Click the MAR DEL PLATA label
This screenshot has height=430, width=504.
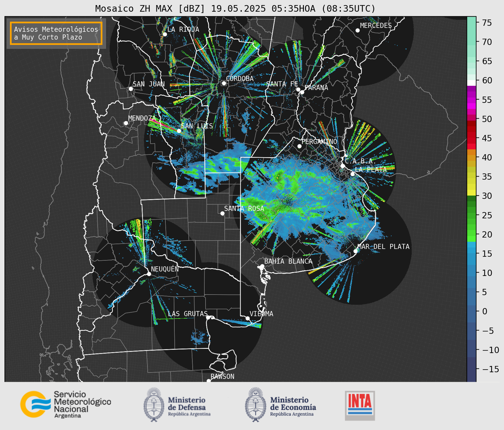click(383, 246)
